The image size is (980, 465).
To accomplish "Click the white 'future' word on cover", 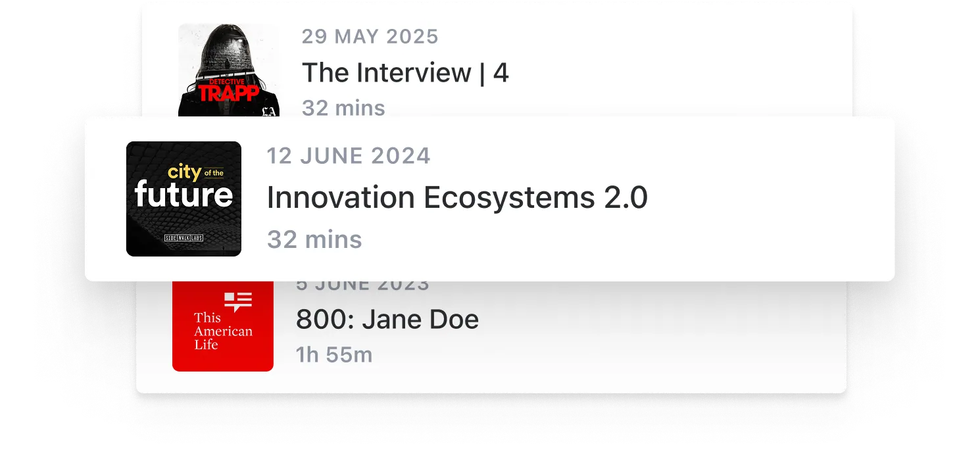I will tap(184, 195).
